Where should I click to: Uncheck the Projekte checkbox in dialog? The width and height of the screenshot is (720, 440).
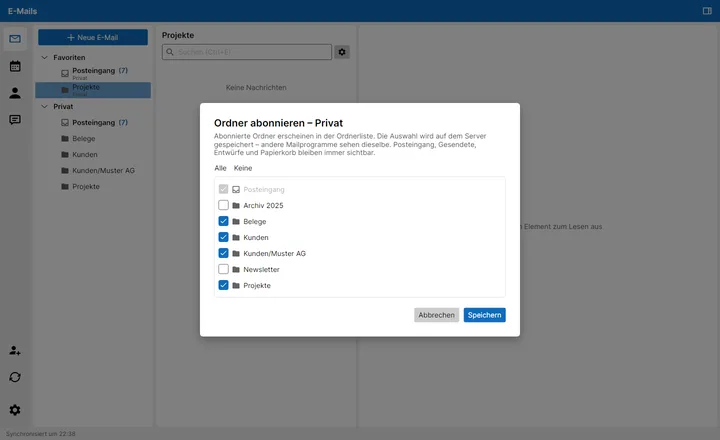pyautogui.click(x=223, y=285)
